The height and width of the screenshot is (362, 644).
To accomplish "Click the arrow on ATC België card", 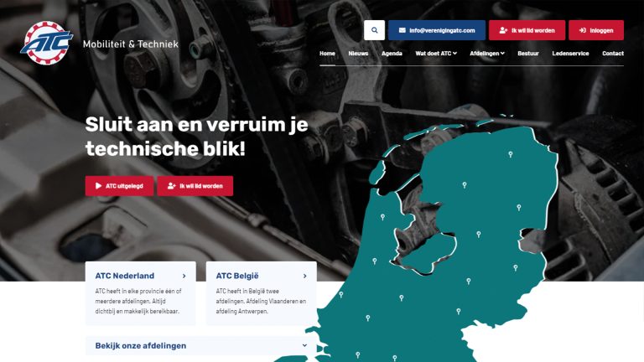I will point(304,276).
